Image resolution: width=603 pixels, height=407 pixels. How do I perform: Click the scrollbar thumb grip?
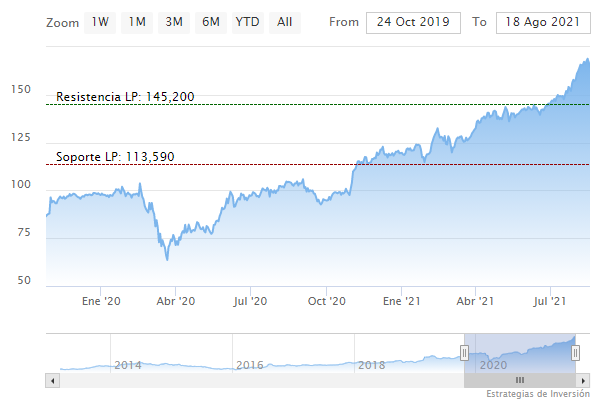coord(520,381)
